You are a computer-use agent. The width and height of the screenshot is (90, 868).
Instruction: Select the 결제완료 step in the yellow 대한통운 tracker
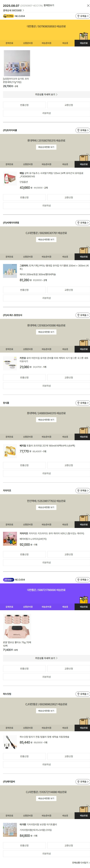click(9, 43)
